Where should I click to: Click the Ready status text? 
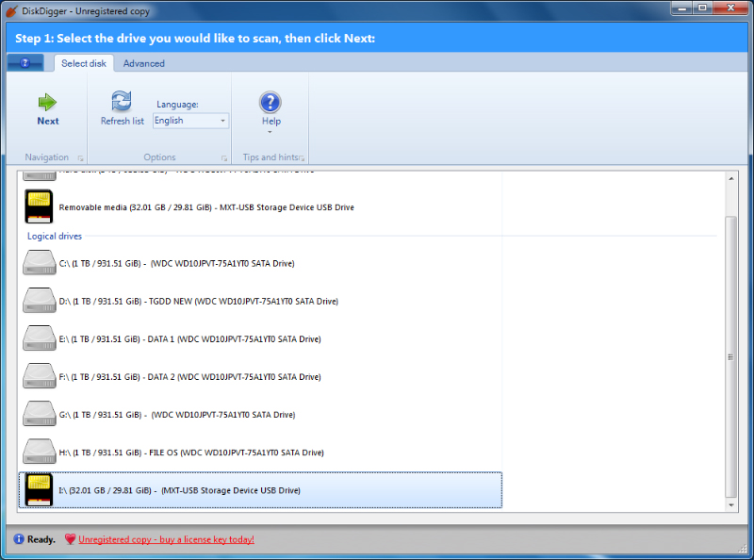41,539
